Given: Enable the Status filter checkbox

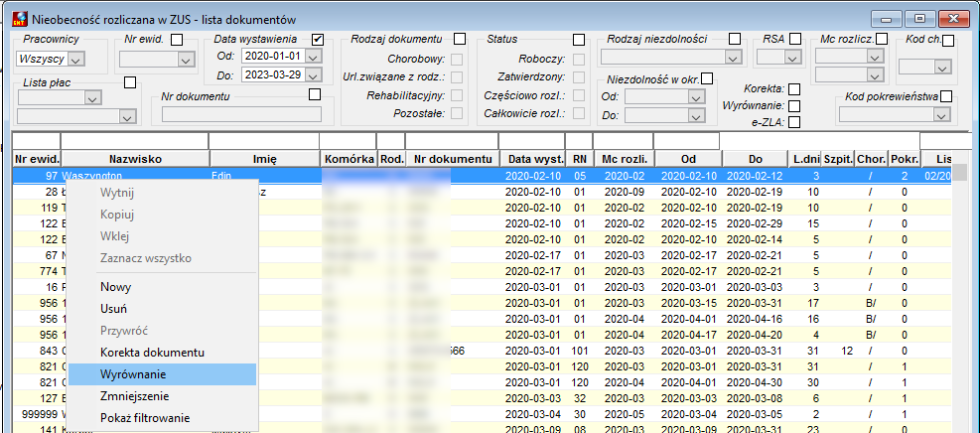Looking at the screenshot, I should coord(579,40).
